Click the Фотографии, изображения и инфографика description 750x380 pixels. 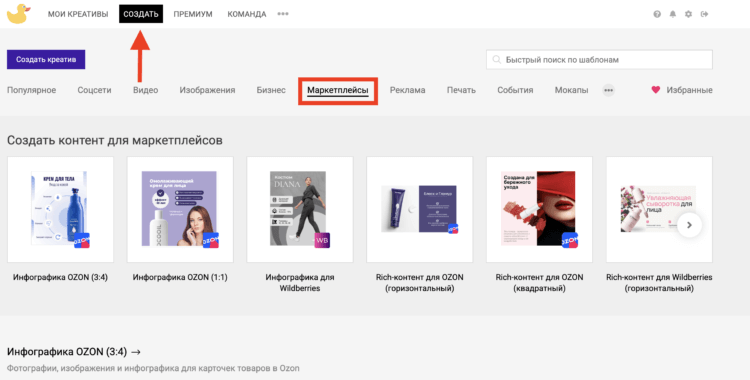point(153,369)
